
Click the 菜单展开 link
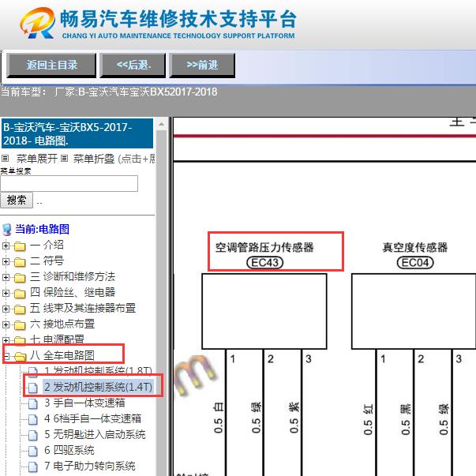[37, 159]
